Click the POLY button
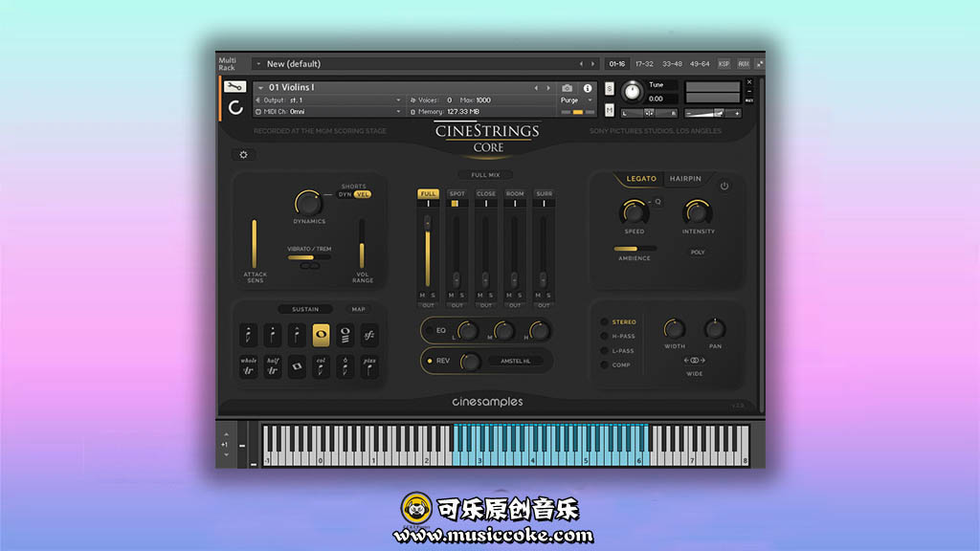Viewport: 980px width, 551px height. (x=698, y=253)
